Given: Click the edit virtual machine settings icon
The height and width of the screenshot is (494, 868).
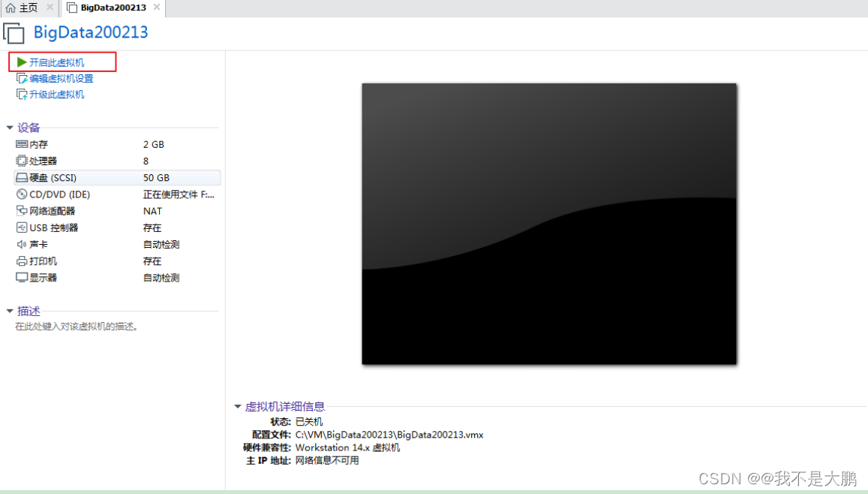Looking at the screenshot, I should click(22, 79).
